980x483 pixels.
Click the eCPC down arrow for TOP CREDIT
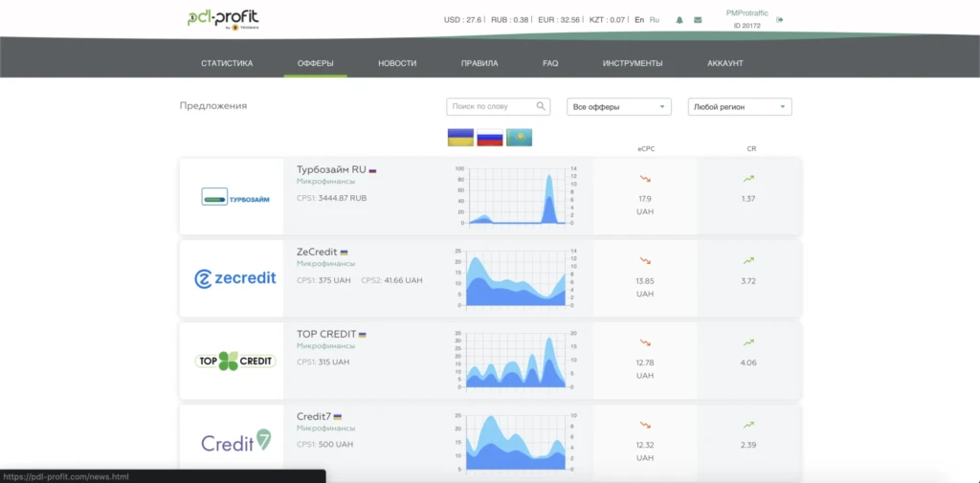645,343
